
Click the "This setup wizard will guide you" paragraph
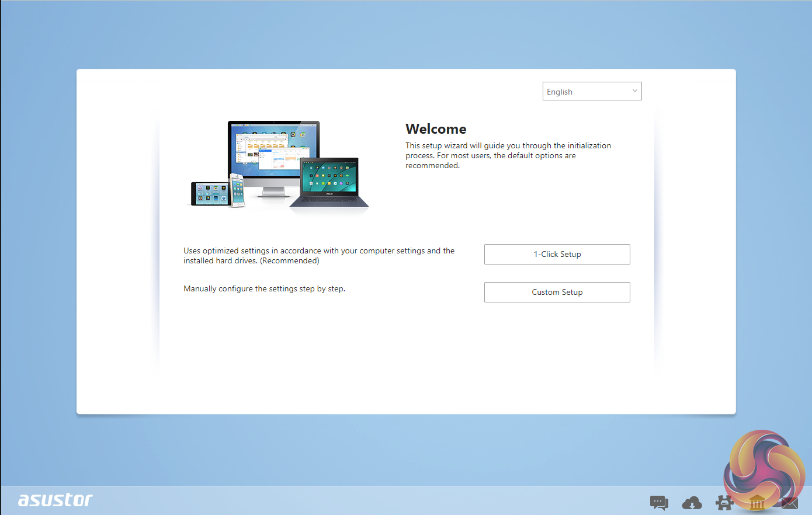(x=508, y=155)
